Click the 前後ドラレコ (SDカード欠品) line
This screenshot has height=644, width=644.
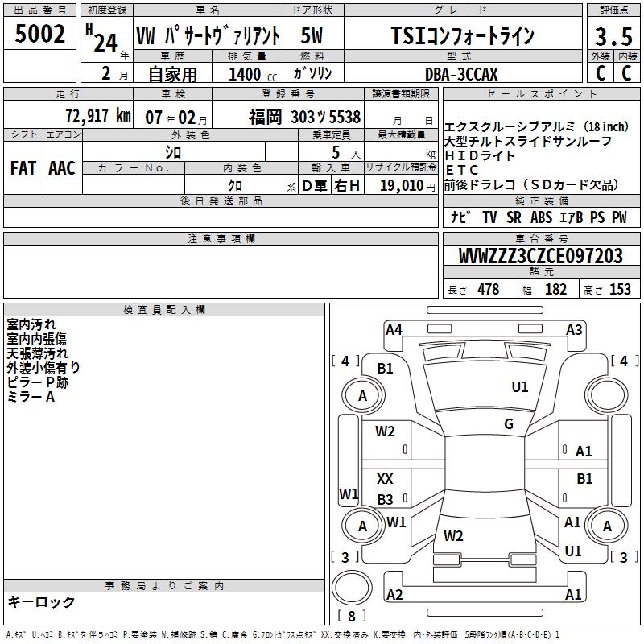(531, 185)
